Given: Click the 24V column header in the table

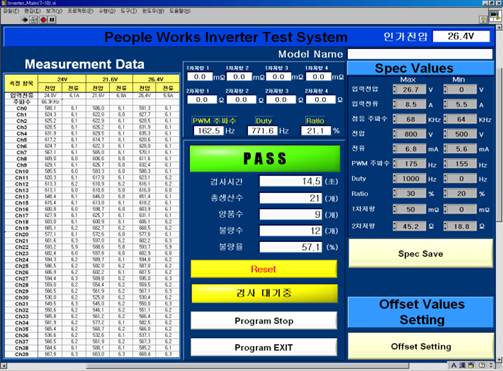Looking at the screenshot, I should 62,79.
